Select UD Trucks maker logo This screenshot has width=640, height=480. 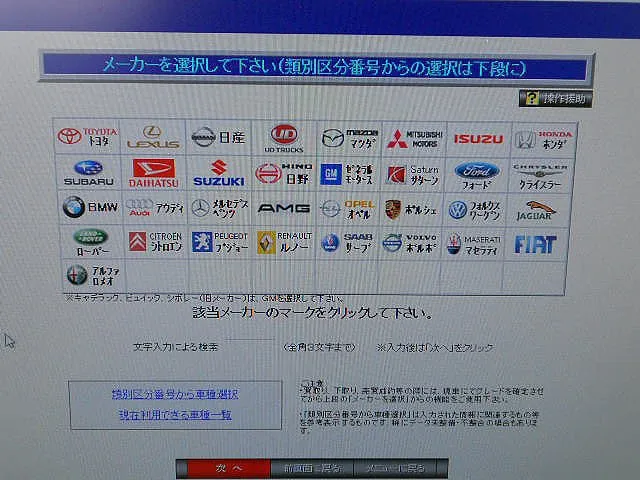[x=284, y=138]
